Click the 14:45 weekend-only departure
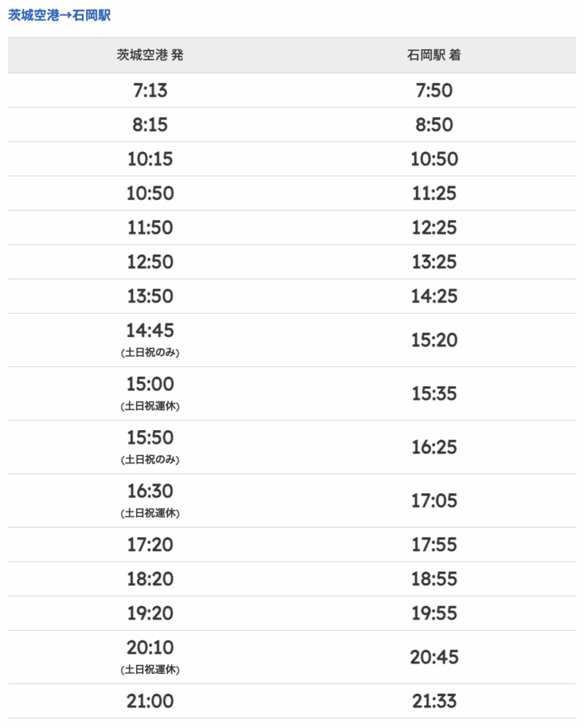Screen dimensions: 584x728 point(150,331)
